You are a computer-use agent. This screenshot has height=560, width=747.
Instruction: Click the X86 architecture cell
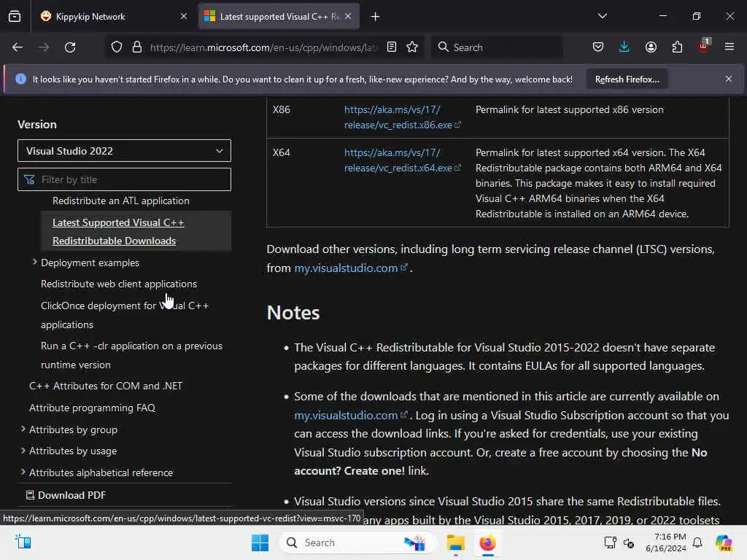(x=282, y=109)
